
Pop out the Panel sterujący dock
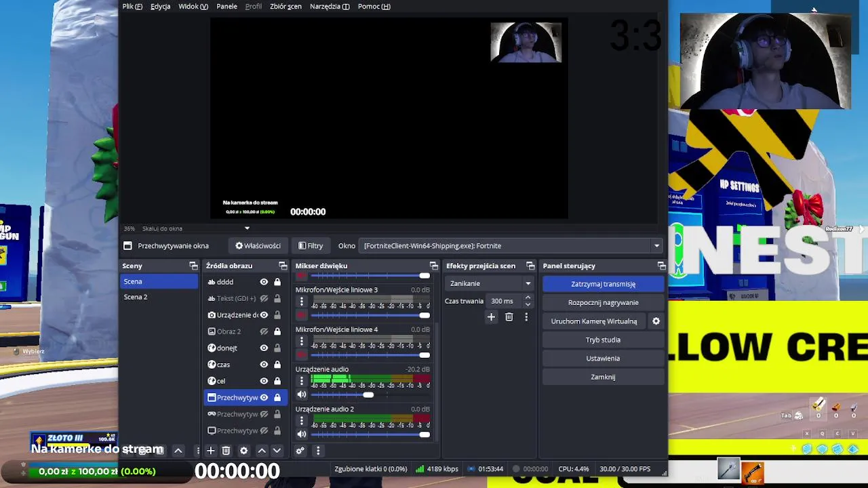click(x=661, y=266)
